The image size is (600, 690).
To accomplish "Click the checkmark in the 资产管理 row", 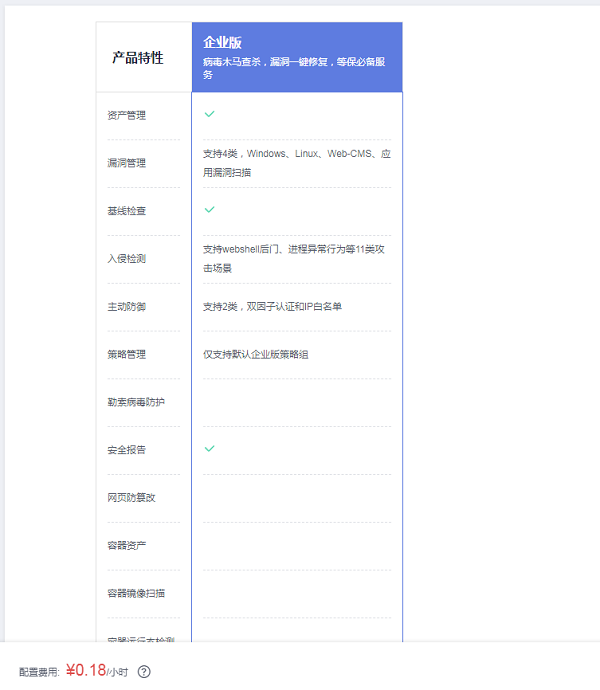I will pyautogui.click(x=210, y=114).
